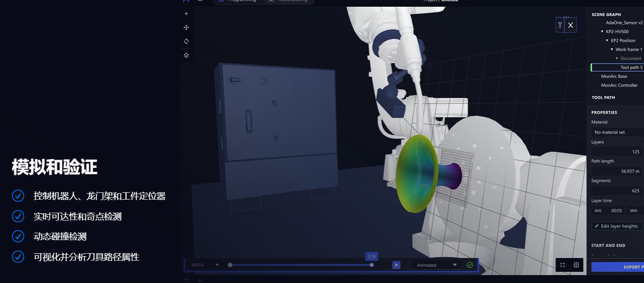This screenshot has width=644, height=283.
Task: Toggle the green validation checkmark beside Animated
Action: click(469, 264)
